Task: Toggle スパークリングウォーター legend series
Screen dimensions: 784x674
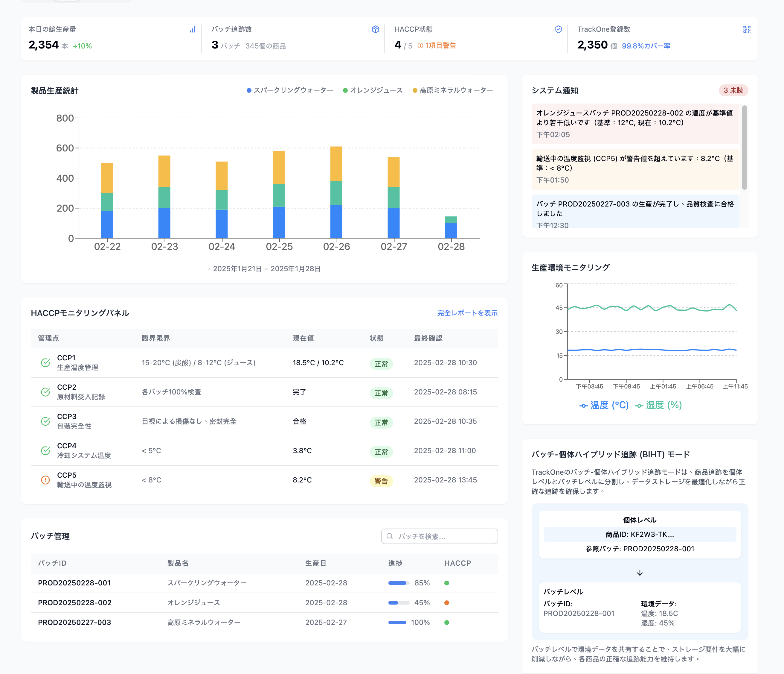Action: point(290,90)
